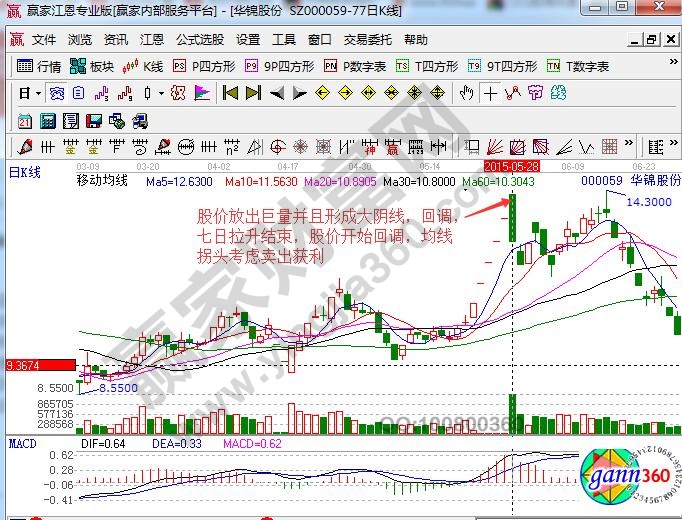This screenshot has width=682, height=520.
Task: Open the 9P四方形 tool
Action: (280, 66)
